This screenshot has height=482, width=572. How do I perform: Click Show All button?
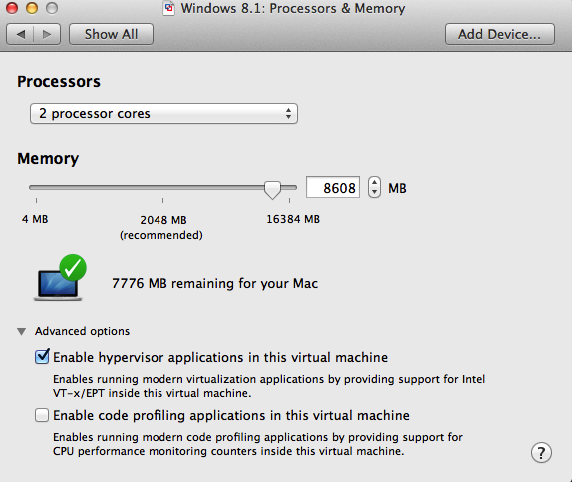(111, 34)
